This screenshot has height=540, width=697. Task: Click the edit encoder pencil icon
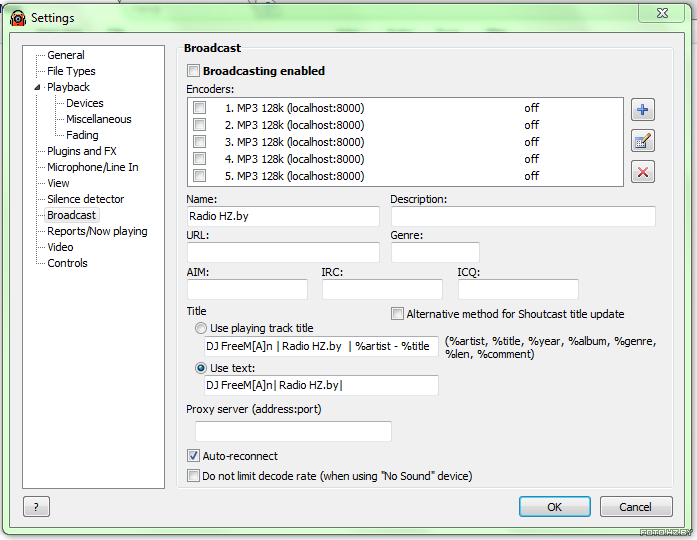[x=643, y=141]
